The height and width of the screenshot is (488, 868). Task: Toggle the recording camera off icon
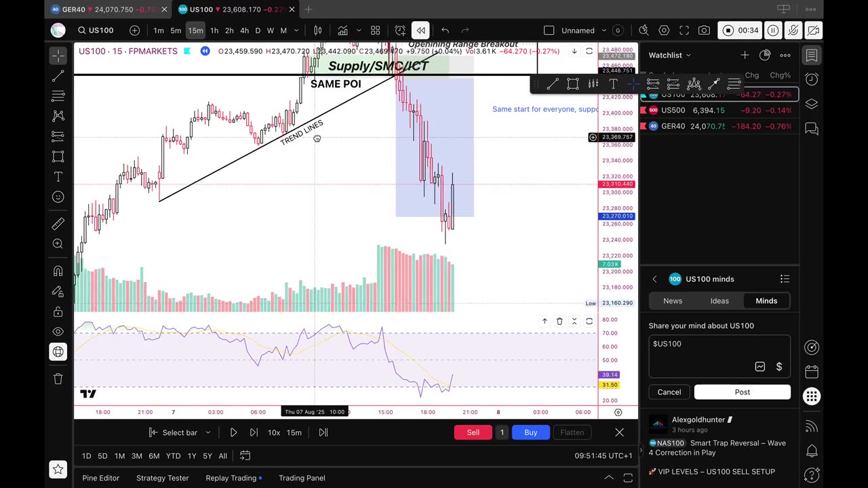[813, 30]
